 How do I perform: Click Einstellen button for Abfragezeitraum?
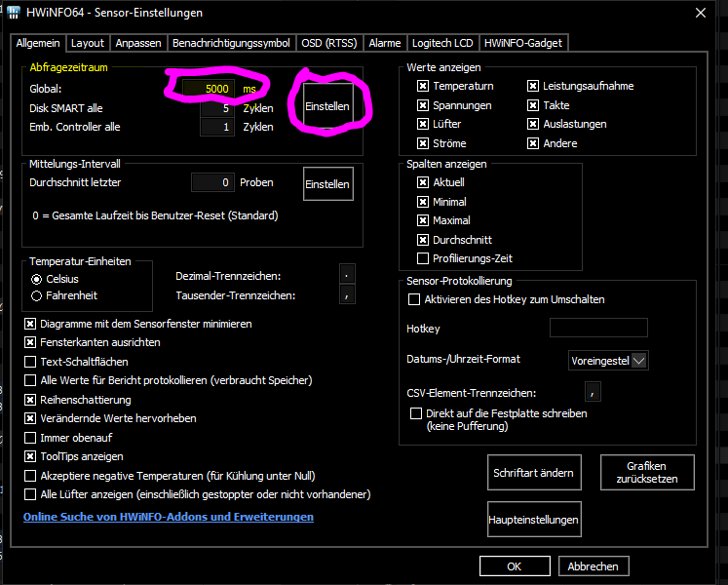tap(327, 106)
